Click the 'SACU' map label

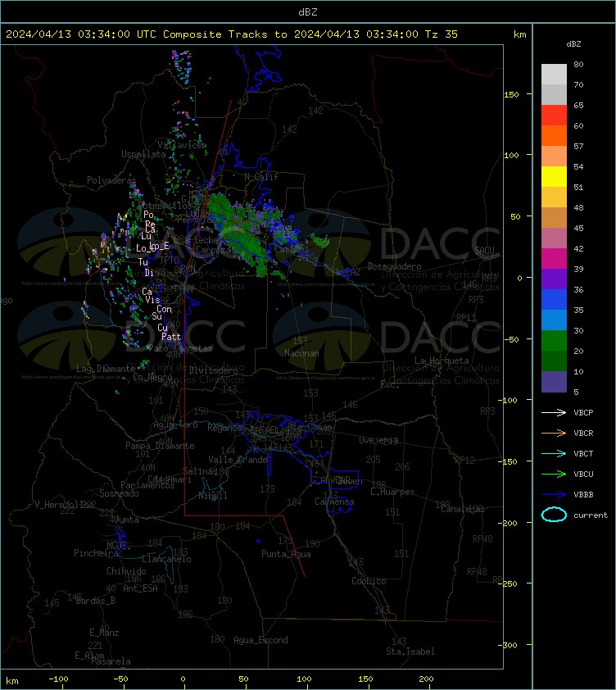tap(484, 251)
